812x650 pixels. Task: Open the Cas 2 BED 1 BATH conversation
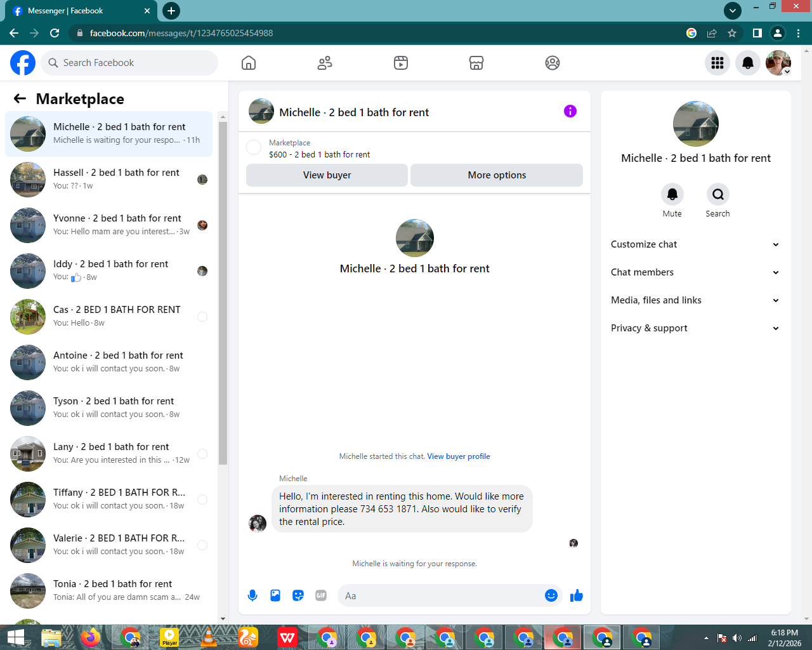point(108,316)
